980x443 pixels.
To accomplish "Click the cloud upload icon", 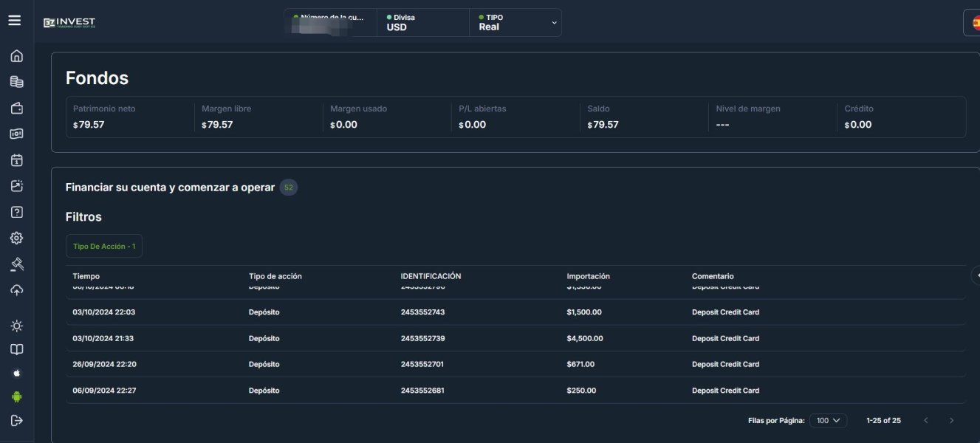I will (x=16, y=290).
